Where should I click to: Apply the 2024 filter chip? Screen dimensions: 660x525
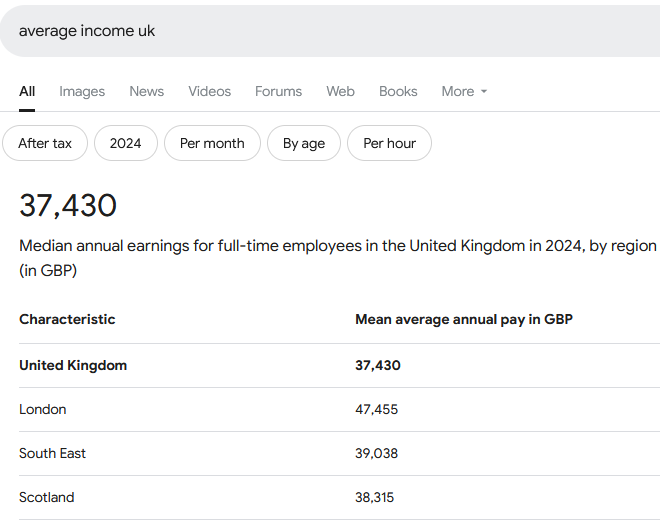pyautogui.click(x=126, y=143)
